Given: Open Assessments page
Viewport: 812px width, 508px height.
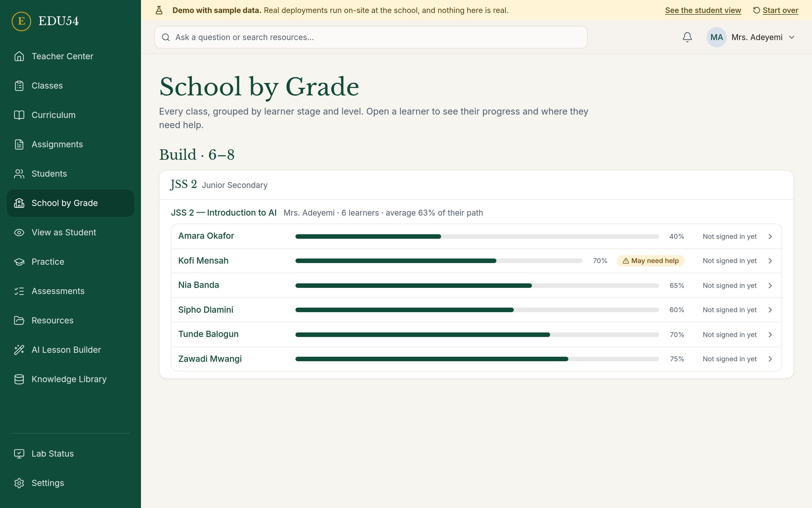Looking at the screenshot, I should 70,291.
